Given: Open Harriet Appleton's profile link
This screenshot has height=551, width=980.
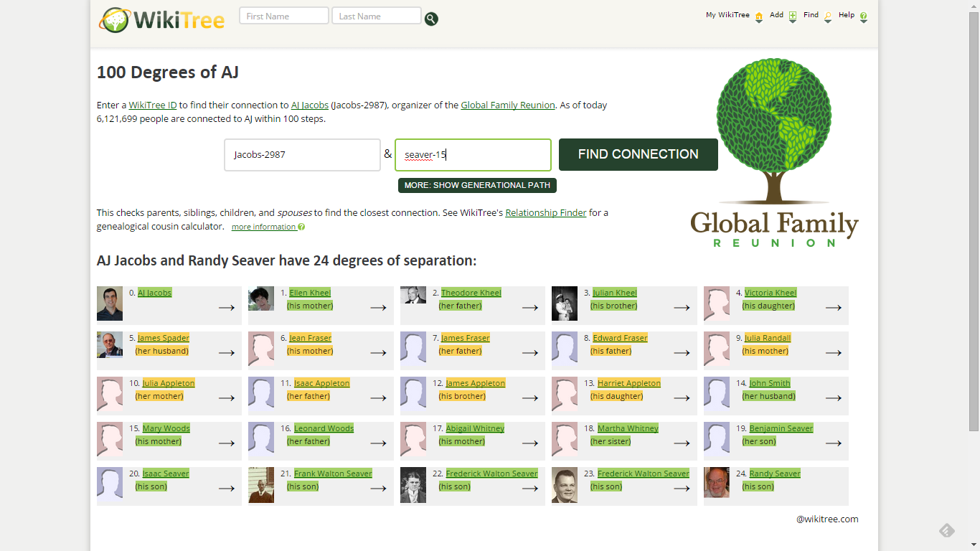Looking at the screenshot, I should (x=629, y=383).
